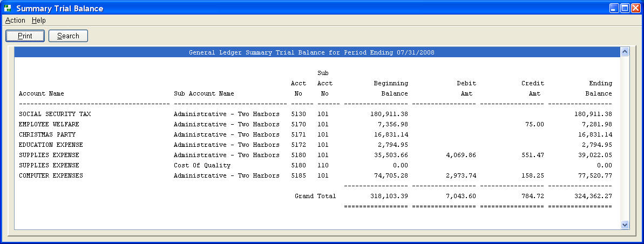Click the EDUCATION EXPENSE account name
Image resolution: width=644 pixels, height=244 pixels.
51,145
